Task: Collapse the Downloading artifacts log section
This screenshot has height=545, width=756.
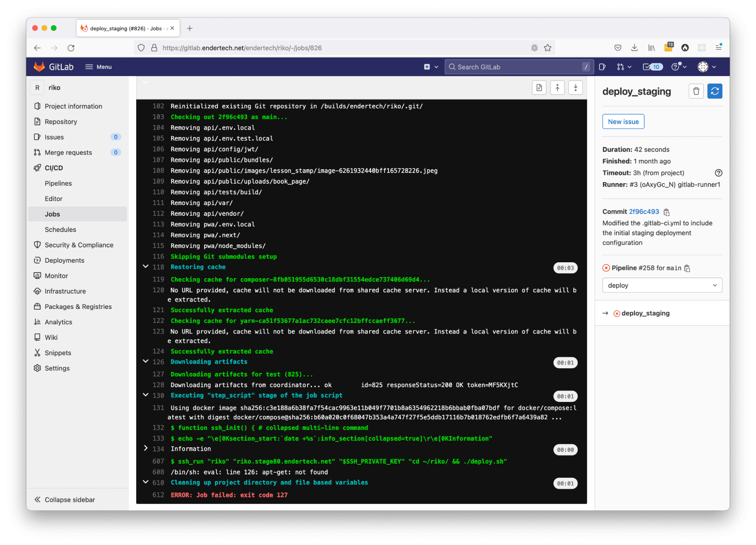Action: pyautogui.click(x=146, y=361)
